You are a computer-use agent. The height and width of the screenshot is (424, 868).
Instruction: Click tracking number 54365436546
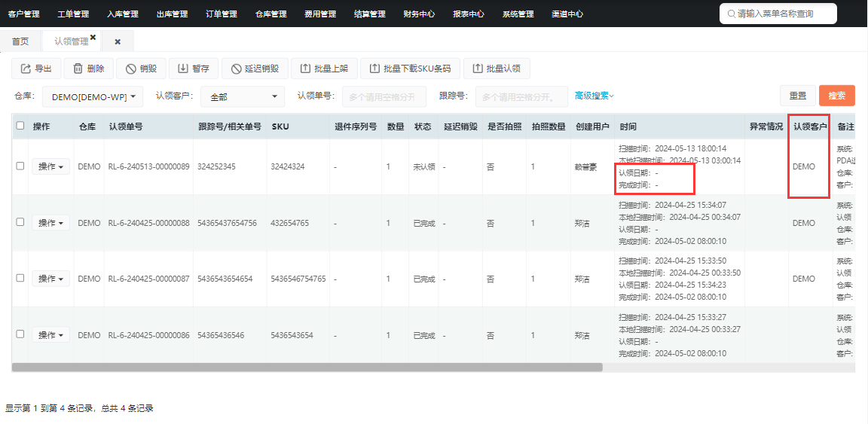tap(221, 335)
